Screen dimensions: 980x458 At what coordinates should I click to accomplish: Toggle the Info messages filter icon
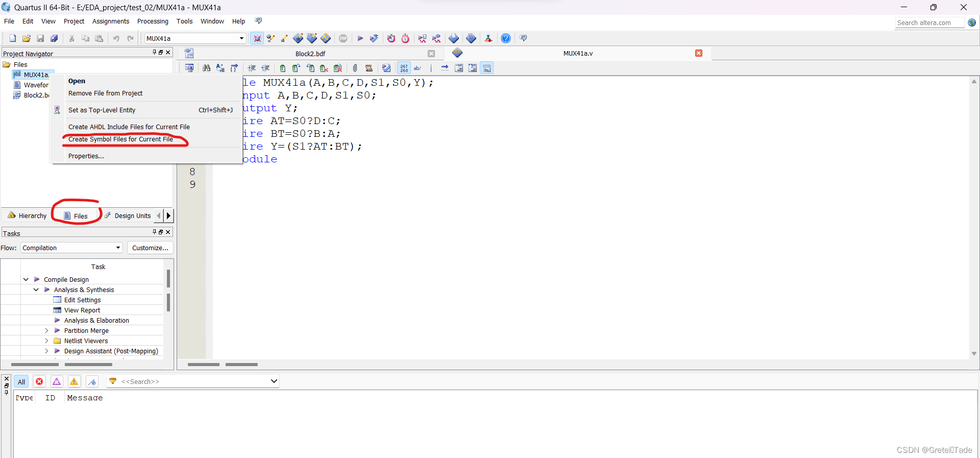pos(92,381)
